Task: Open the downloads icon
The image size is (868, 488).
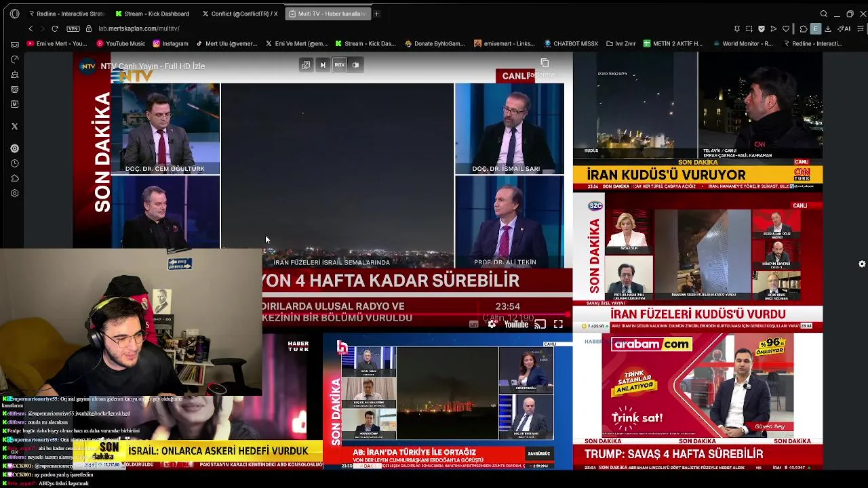Action: coord(829,28)
